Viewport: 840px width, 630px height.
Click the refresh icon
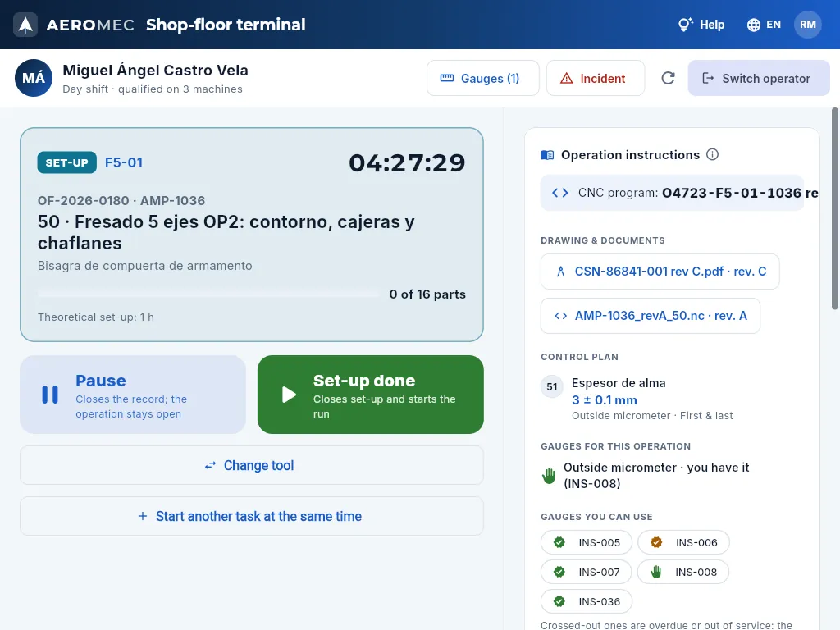(668, 78)
